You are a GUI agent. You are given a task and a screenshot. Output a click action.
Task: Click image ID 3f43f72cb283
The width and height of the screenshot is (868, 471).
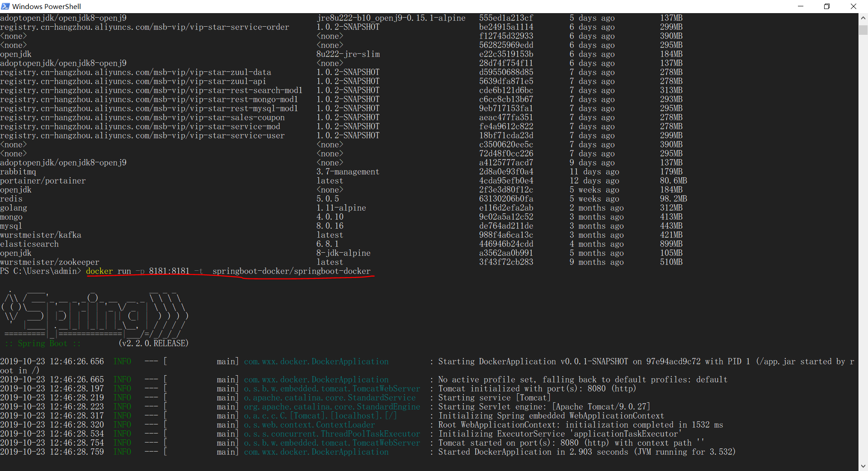tap(506, 262)
